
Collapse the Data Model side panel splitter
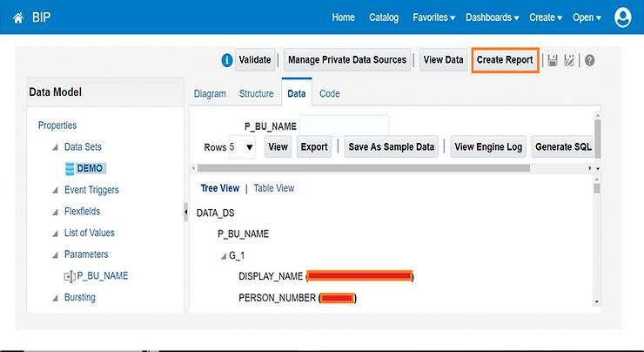(x=185, y=213)
